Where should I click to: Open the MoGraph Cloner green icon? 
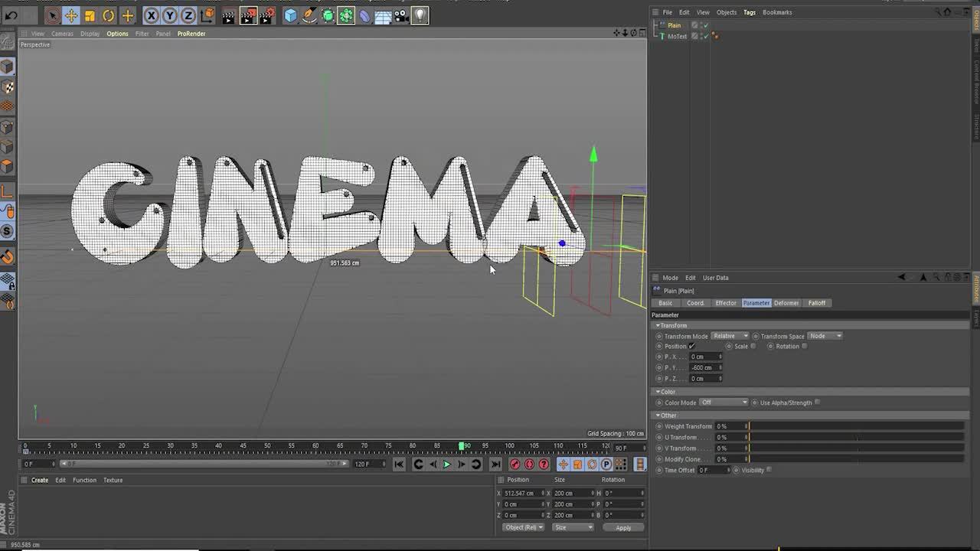pyautogui.click(x=346, y=15)
